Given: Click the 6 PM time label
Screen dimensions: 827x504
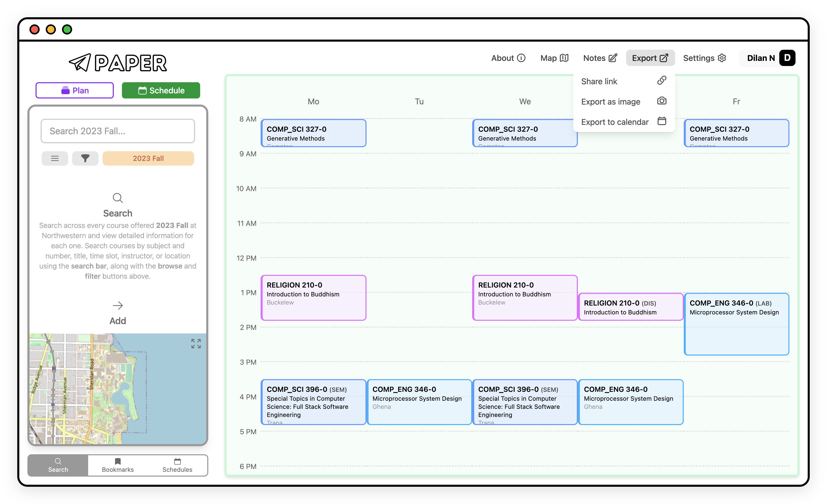Looking at the screenshot, I should (x=248, y=466).
